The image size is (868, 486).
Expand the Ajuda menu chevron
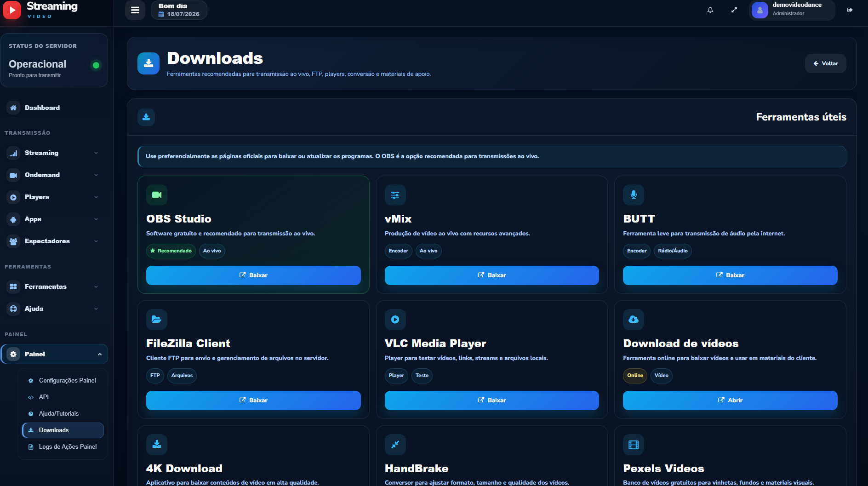pos(96,309)
